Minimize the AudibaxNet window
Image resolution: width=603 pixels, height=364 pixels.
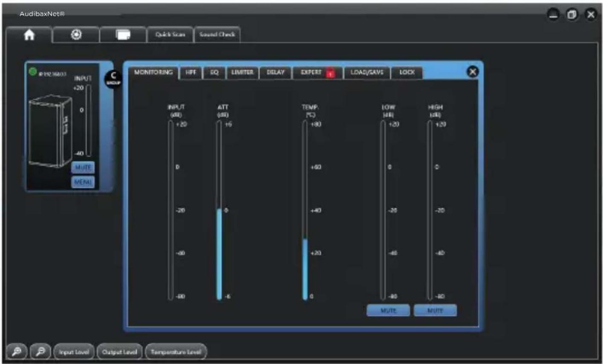click(553, 14)
